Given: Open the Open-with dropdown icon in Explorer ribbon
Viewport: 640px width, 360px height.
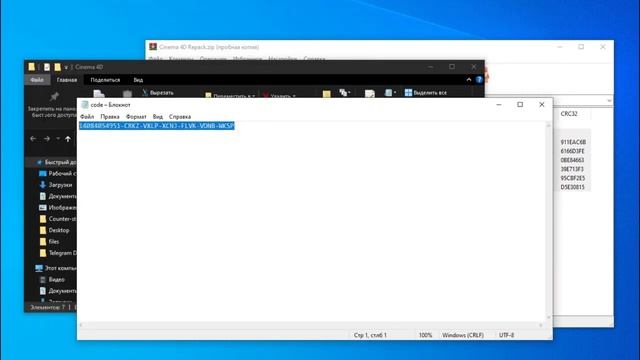Looking at the screenshot, I should pyautogui.click(x=390, y=93).
